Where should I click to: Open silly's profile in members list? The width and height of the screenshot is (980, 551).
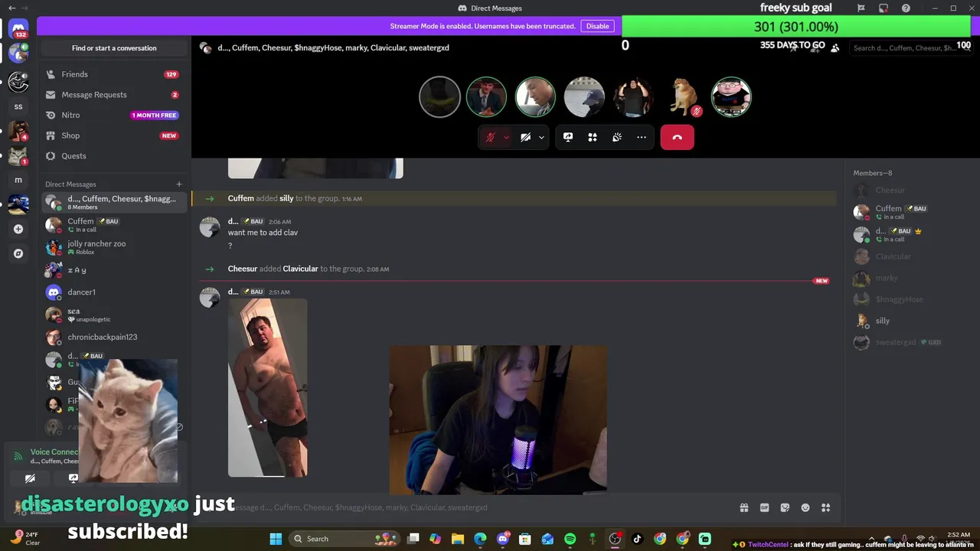pos(911,321)
